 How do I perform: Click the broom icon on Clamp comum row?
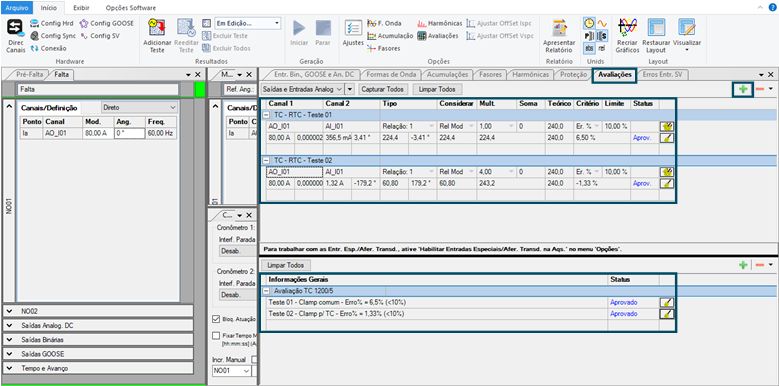coord(666,302)
